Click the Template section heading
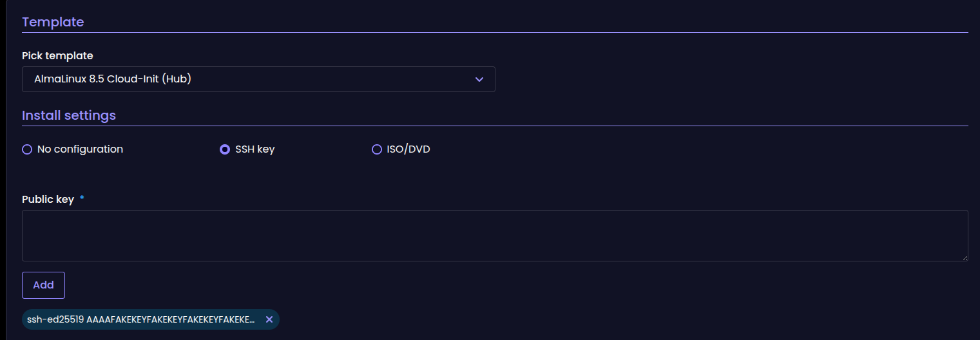The width and height of the screenshot is (980, 340). [x=53, y=22]
